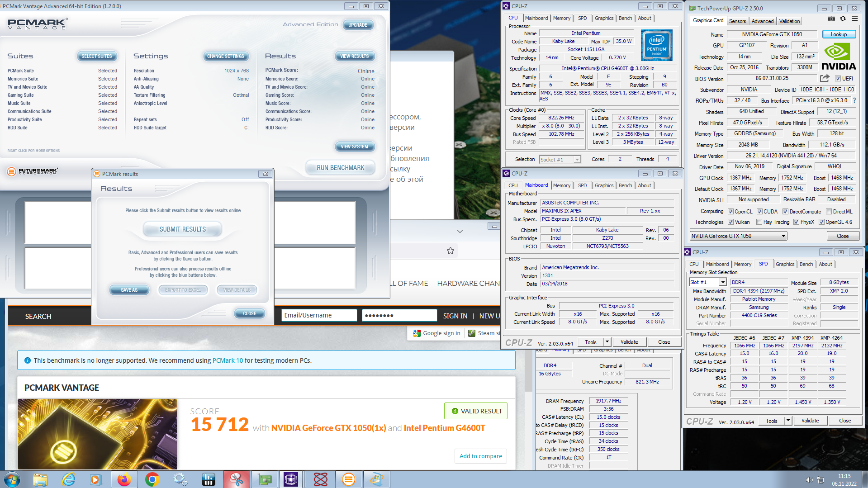Toggle the OpenCL checkbox
868x488 pixels.
coord(730,212)
